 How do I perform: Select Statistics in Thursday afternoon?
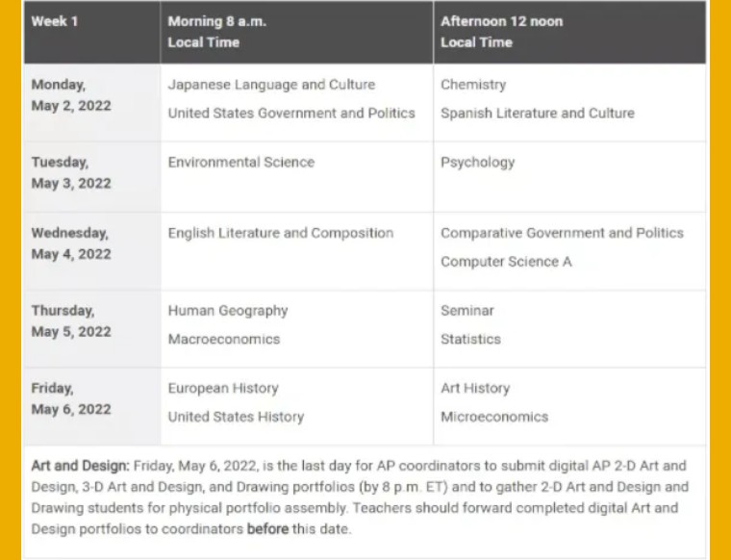tap(471, 340)
